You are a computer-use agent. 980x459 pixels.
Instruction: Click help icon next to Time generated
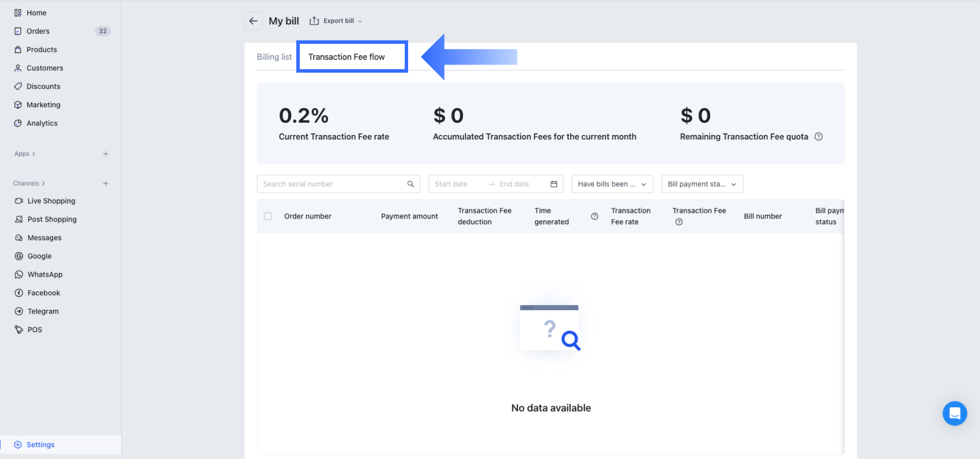(x=594, y=216)
